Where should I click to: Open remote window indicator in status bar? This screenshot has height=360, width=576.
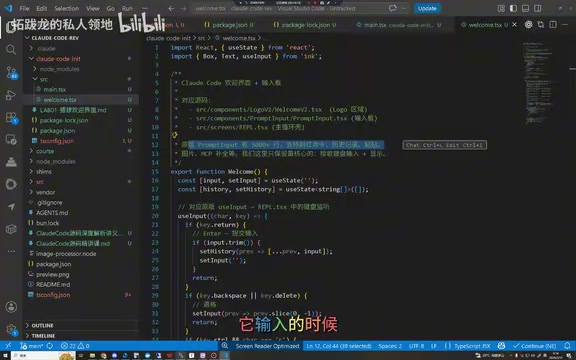[8, 346]
